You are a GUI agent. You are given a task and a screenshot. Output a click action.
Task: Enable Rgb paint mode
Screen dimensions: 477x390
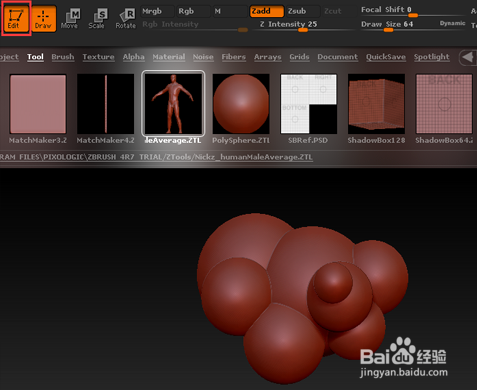[194, 11]
